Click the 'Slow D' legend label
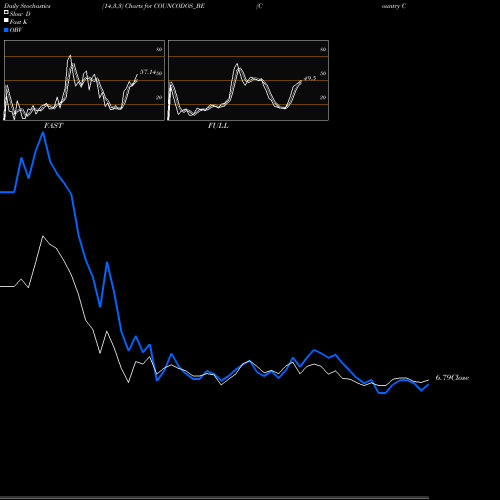Viewport: 500px width, 500px height. 20,14
